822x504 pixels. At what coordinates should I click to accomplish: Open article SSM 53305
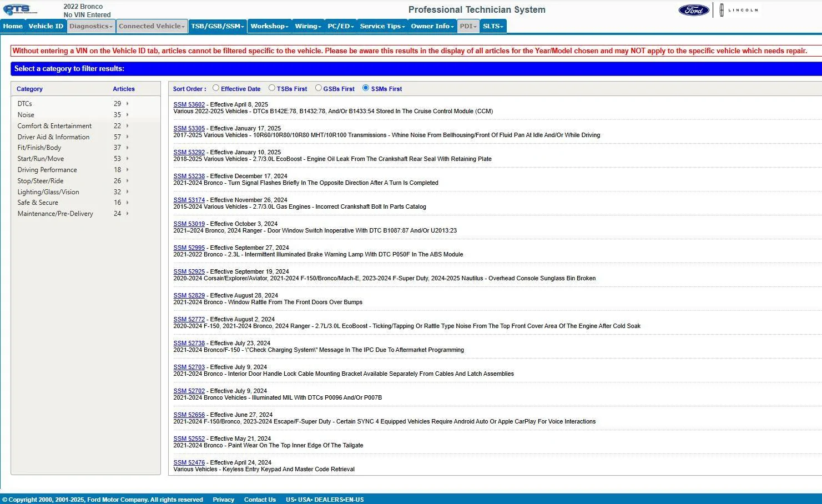point(189,128)
